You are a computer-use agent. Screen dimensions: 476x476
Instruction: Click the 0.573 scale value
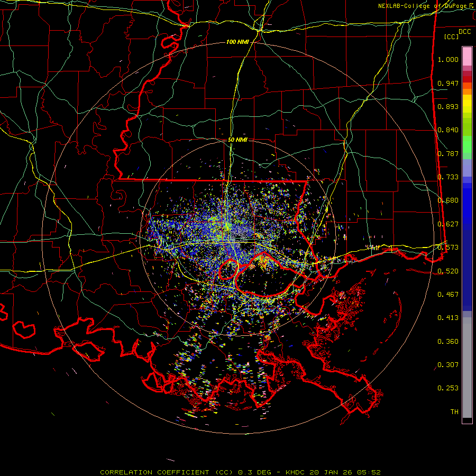[x=448, y=248]
